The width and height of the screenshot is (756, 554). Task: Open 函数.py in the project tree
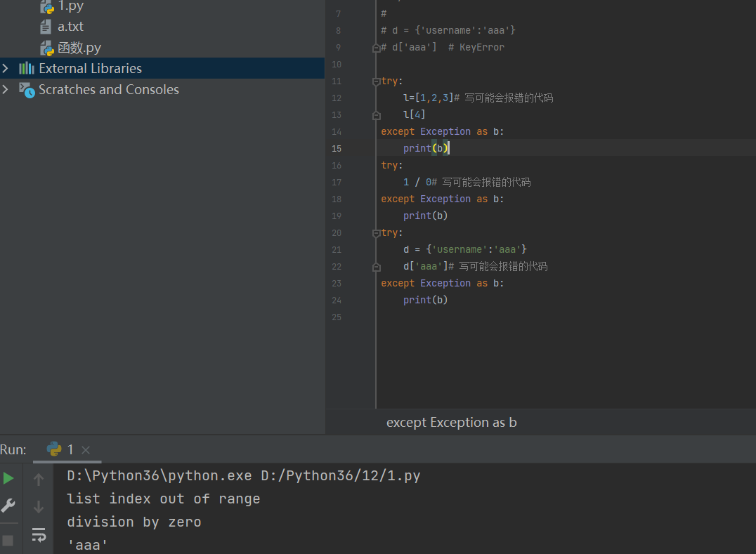point(79,48)
